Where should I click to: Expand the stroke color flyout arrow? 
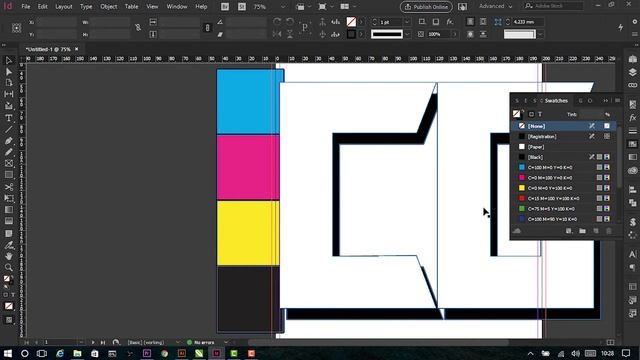[361, 34]
